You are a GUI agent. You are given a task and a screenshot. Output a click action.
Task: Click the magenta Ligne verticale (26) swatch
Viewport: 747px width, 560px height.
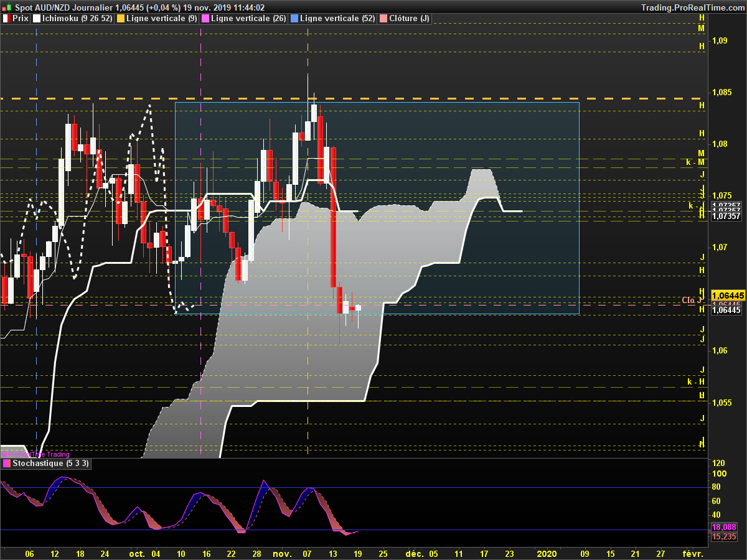(x=205, y=19)
